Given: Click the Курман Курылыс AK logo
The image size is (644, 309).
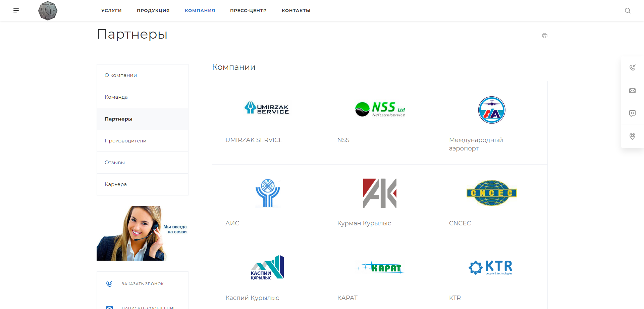Looking at the screenshot, I should (x=380, y=193).
